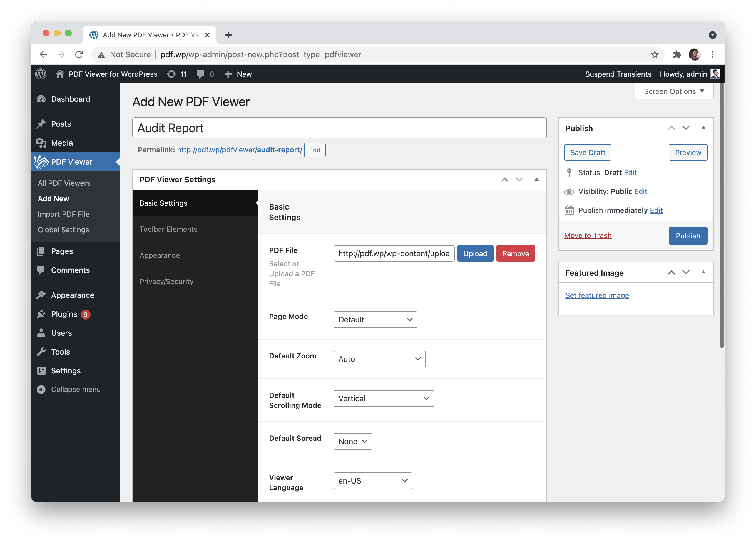
Task: Click the browser extensions puzzle icon
Action: coord(677,54)
